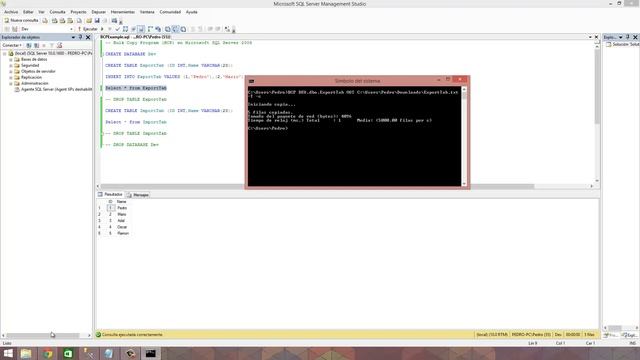Viewport: 640px width, 360px height.
Task: Click the refresh icon in Object Explorer
Action: pyautogui.click(x=60, y=45)
